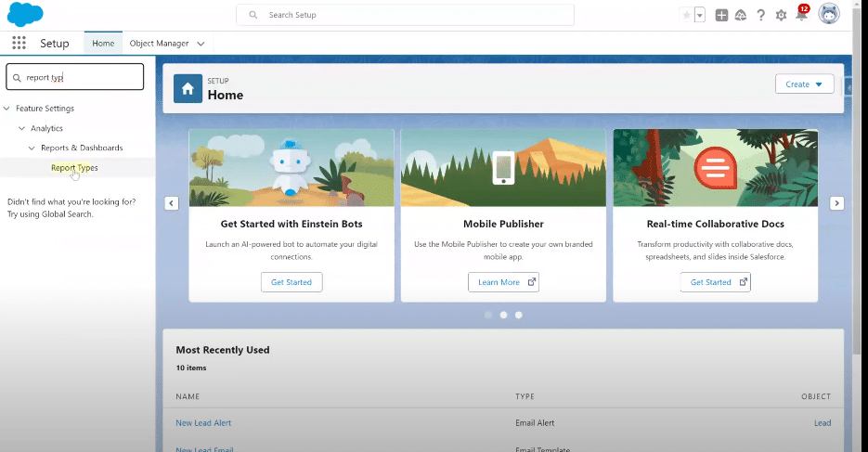
Task: Open the Setup gear menu
Action: click(x=781, y=16)
